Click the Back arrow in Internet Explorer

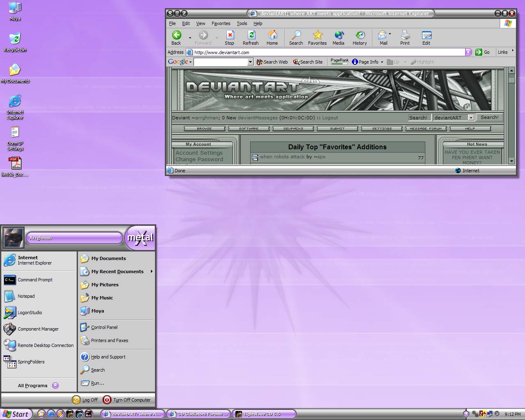pos(176,37)
